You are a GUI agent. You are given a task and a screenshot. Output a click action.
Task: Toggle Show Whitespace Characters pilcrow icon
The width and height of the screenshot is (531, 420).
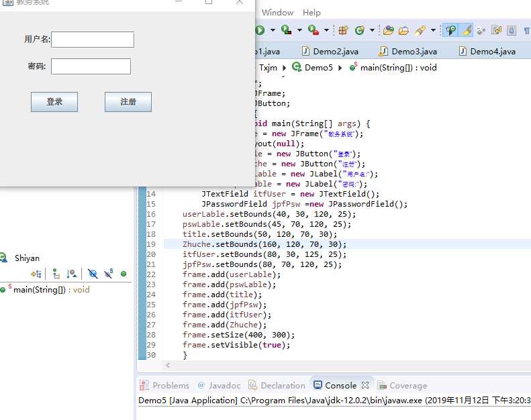pos(527,31)
